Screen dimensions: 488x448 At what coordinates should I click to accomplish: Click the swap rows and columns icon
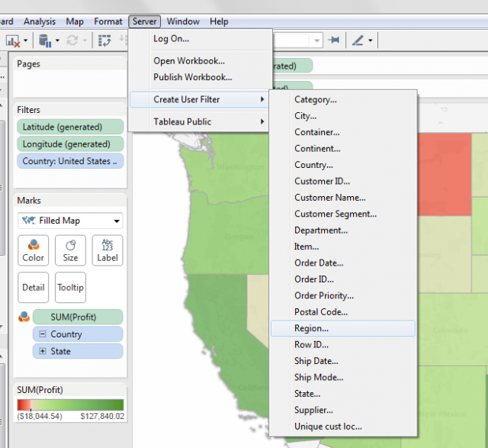[x=104, y=40]
